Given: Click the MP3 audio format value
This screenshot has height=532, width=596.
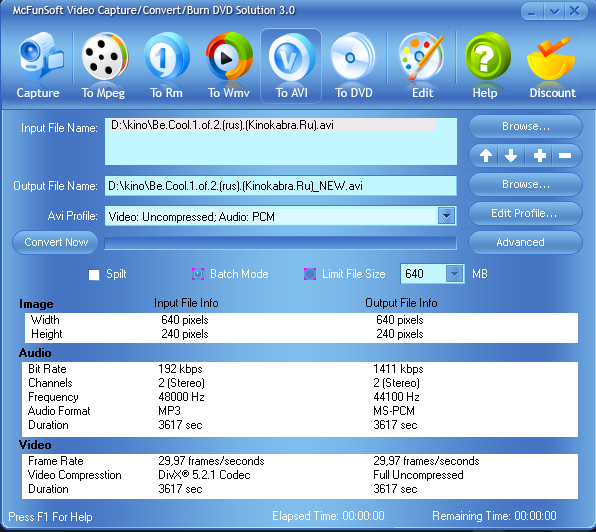Looking at the screenshot, I should click(170, 411).
